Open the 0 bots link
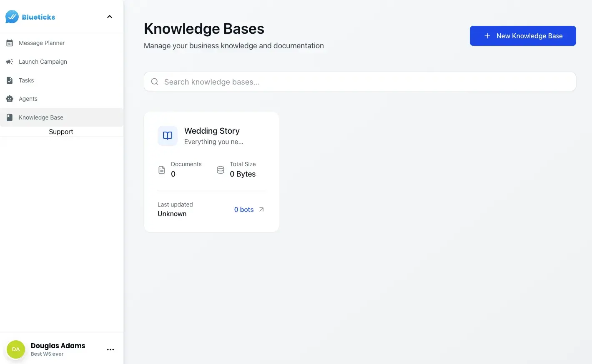 (x=243, y=209)
